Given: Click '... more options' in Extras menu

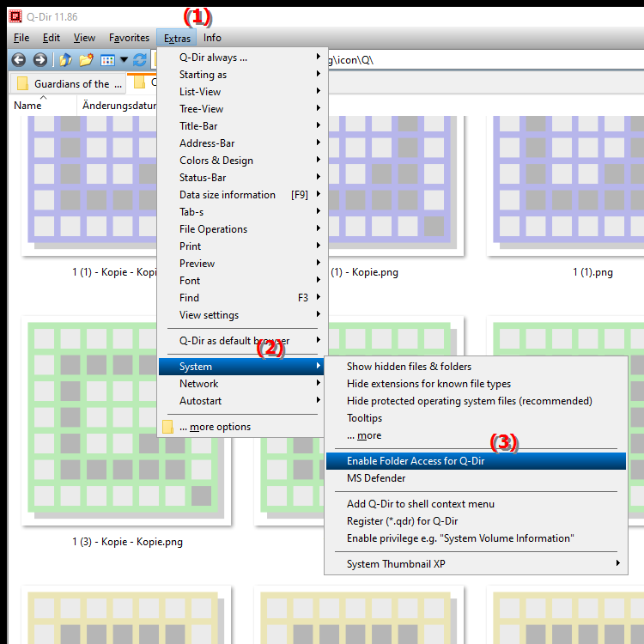Looking at the screenshot, I should tap(241, 427).
